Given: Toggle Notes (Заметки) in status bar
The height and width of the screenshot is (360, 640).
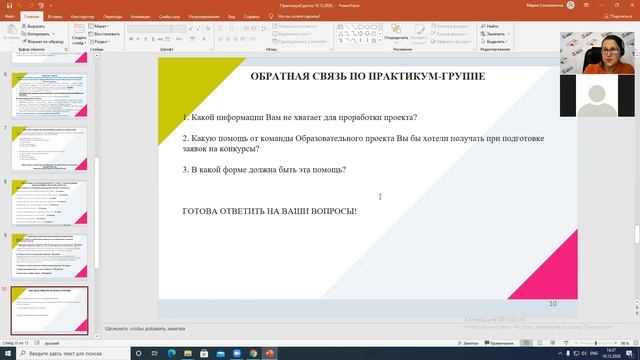Looking at the screenshot, I should coord(468,343).
